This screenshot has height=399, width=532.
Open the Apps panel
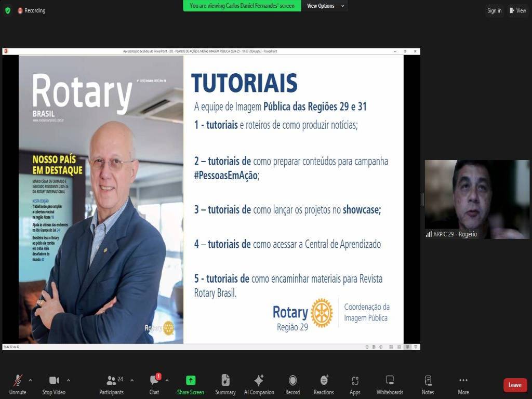click(x=355, y=384)
